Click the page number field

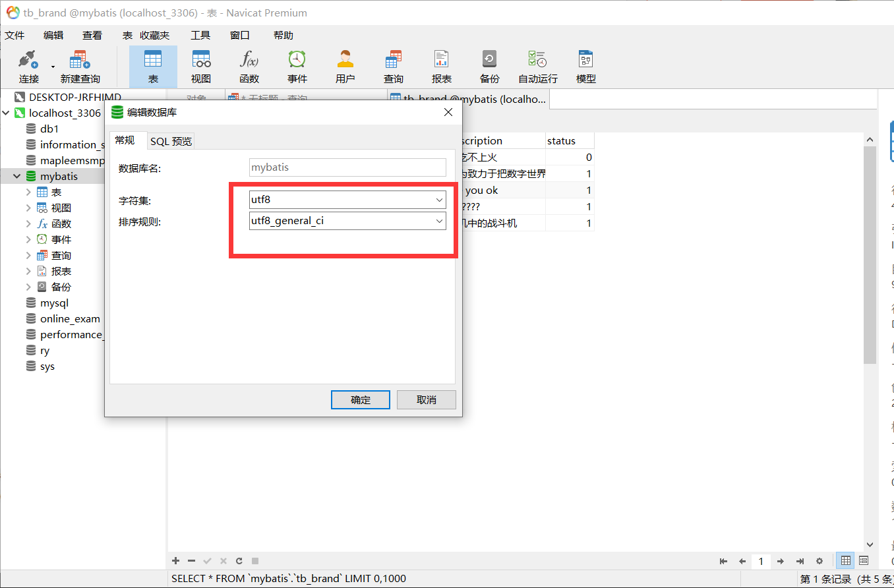(761, 562)
